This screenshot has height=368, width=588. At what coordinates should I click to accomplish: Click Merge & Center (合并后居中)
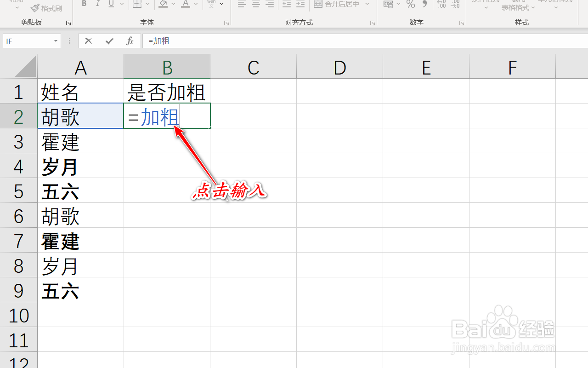(x=337, y=4)
